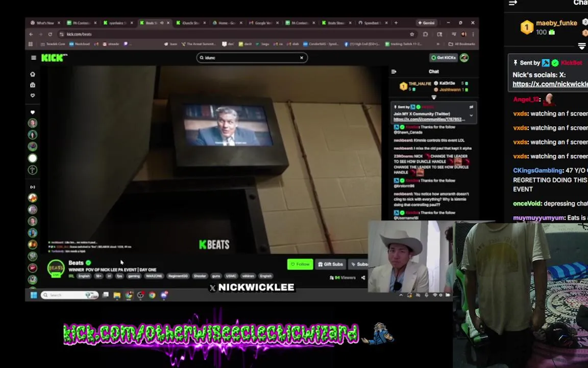Screen dimensions: 588x368
Task: Click the Beats channel avatar
Action: (x=56, y=268)
